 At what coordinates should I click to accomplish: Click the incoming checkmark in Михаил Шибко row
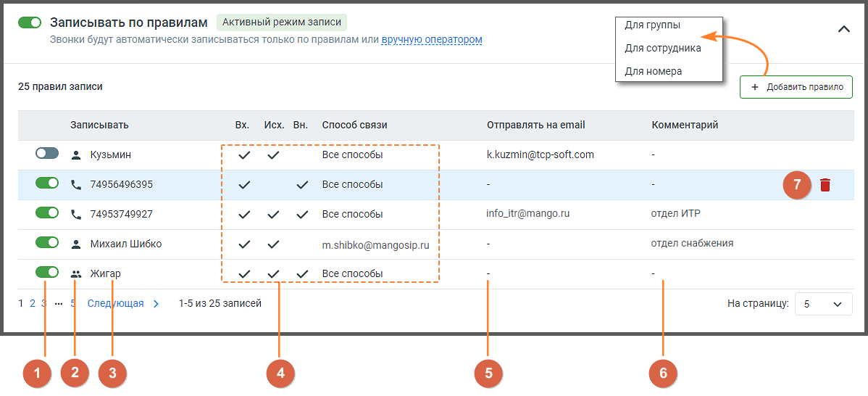tap(244, 244)
